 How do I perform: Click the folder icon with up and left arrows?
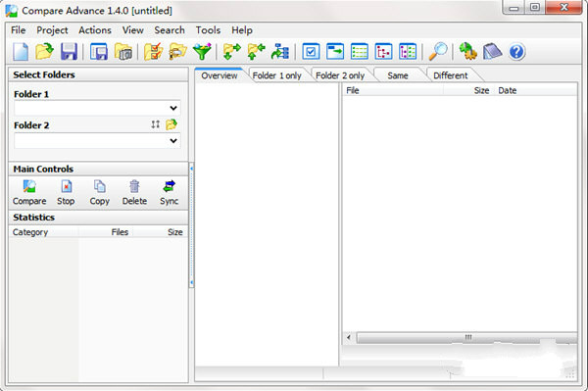point(257,52)
